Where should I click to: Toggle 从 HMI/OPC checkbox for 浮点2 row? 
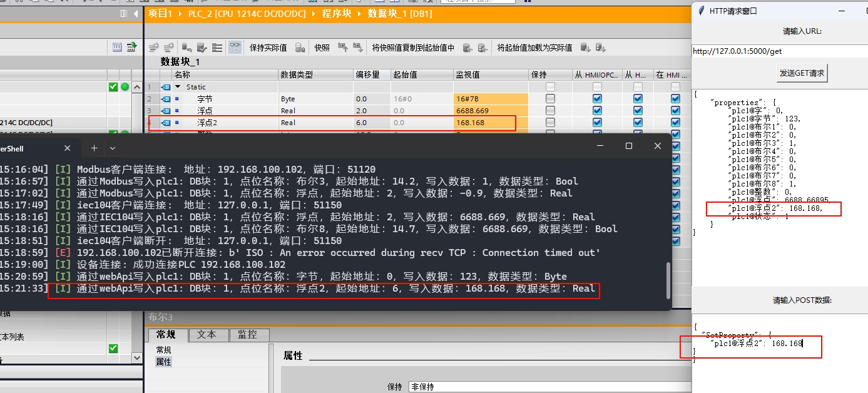tap(597, 123)
